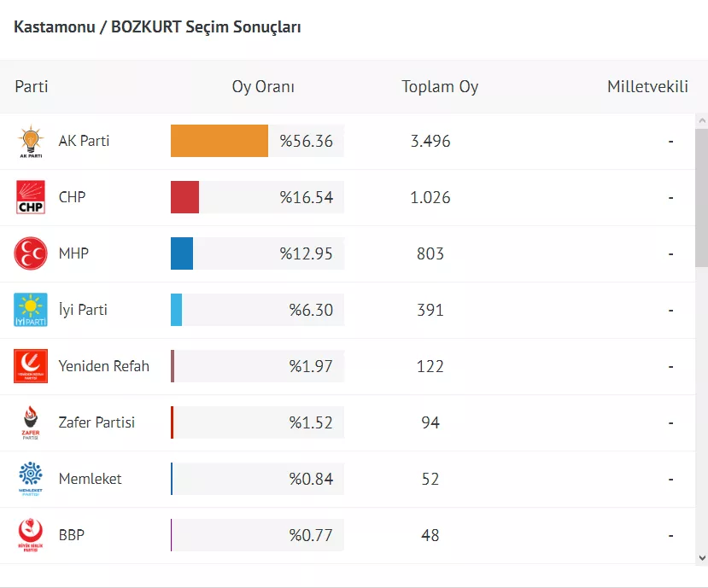
Task: Select the Parti column header
Action: click(x=32, y=87)
